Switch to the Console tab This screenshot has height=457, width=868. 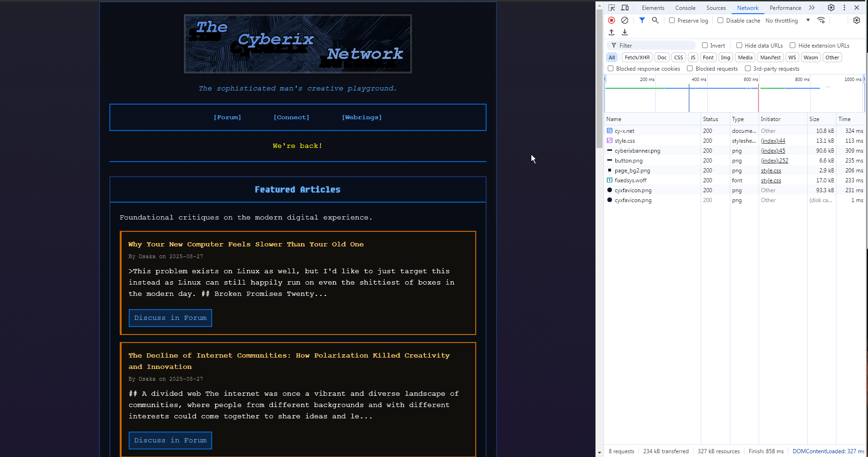point(685,8)
